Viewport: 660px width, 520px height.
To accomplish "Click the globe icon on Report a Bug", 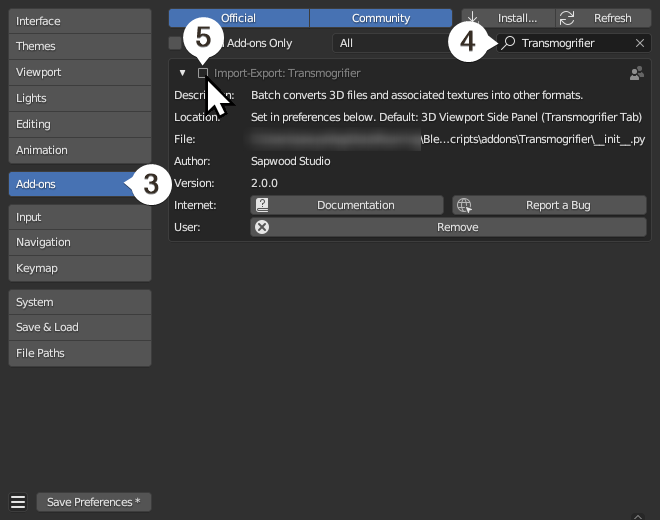I will pos(464,205).
